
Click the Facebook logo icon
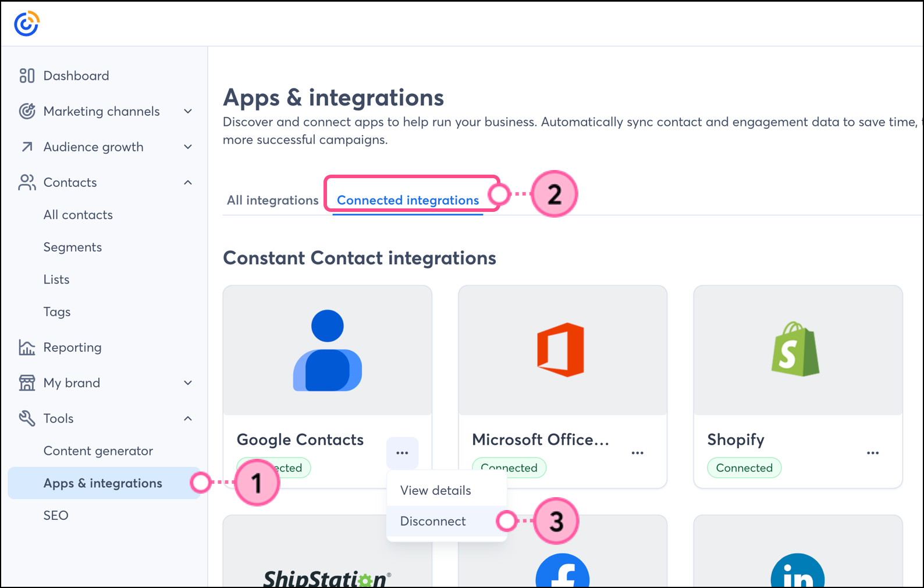[x=562, y=571]
